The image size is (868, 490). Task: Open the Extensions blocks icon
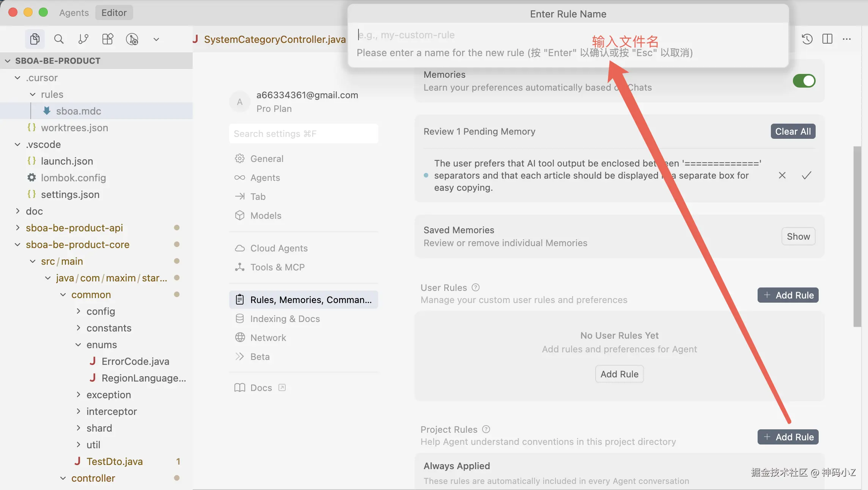[107, 39]
